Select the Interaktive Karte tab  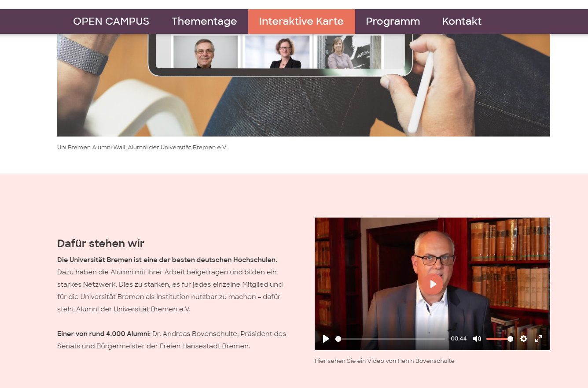(x=301, y=21)
